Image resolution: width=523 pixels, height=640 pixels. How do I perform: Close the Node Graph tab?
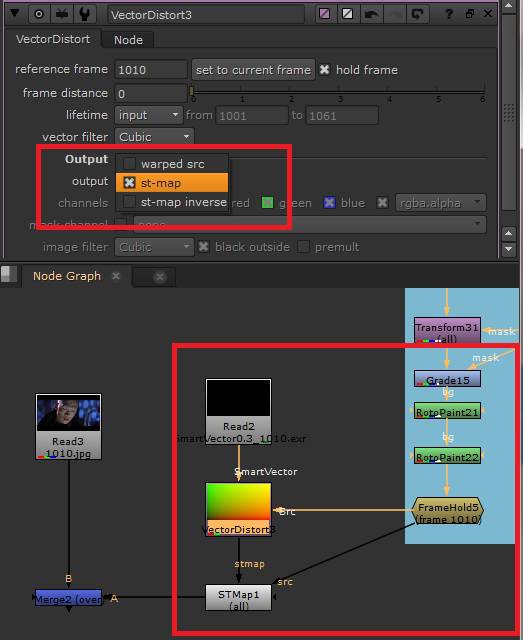pos(116,276)
